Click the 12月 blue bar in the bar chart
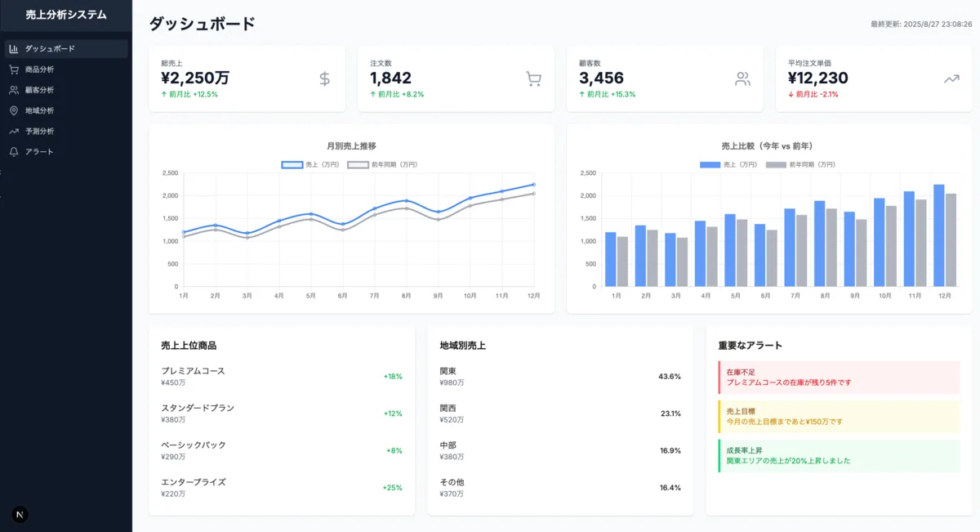980x532 pixels. click(939, 235)
